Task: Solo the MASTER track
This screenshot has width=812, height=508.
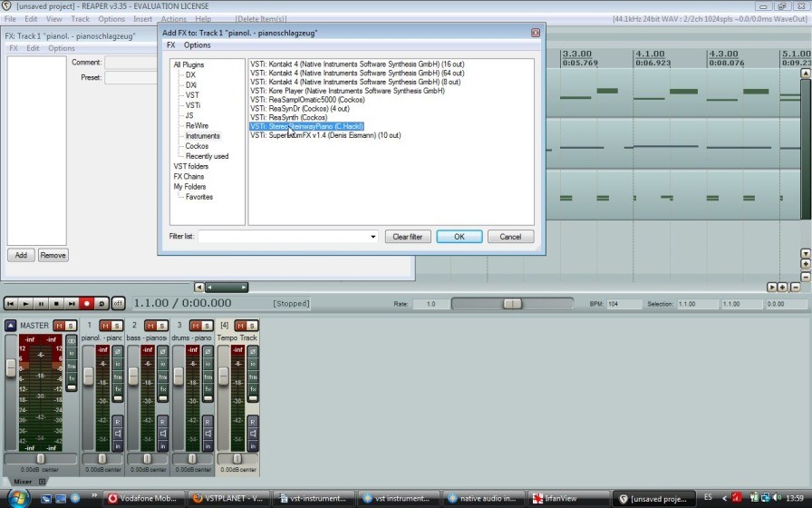Action: [71, 326]
